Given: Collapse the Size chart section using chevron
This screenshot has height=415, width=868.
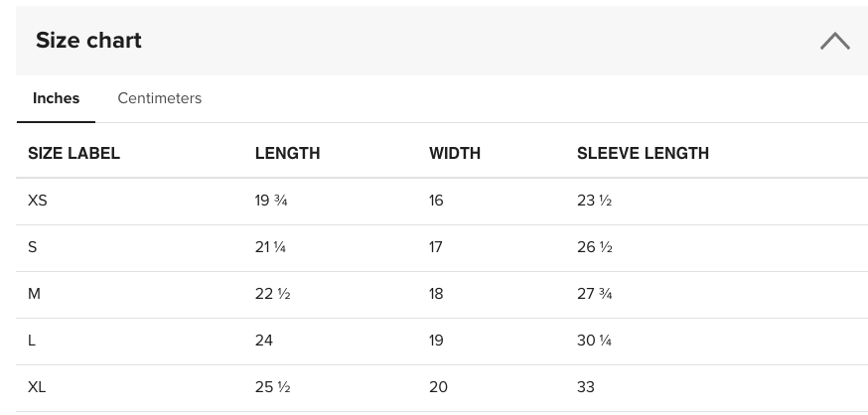Looking at the screenshot, I should point(835,41).
